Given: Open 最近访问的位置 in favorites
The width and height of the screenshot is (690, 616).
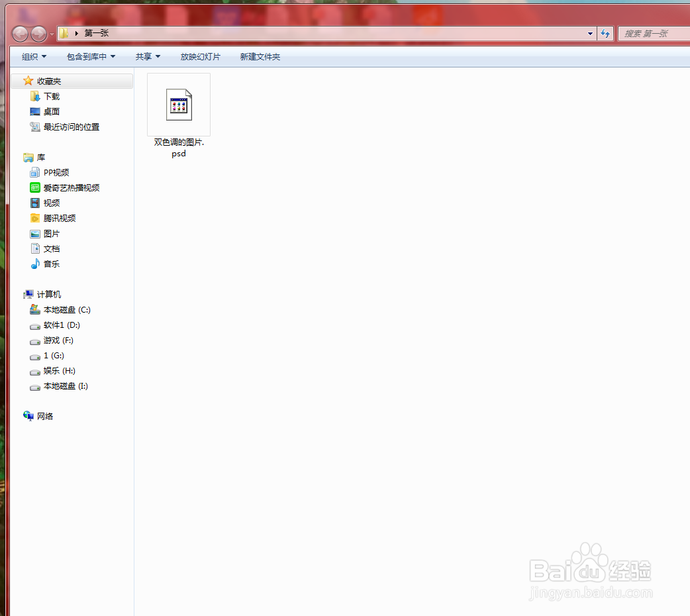Looking at the screenshot, I should tap(72, 127).
